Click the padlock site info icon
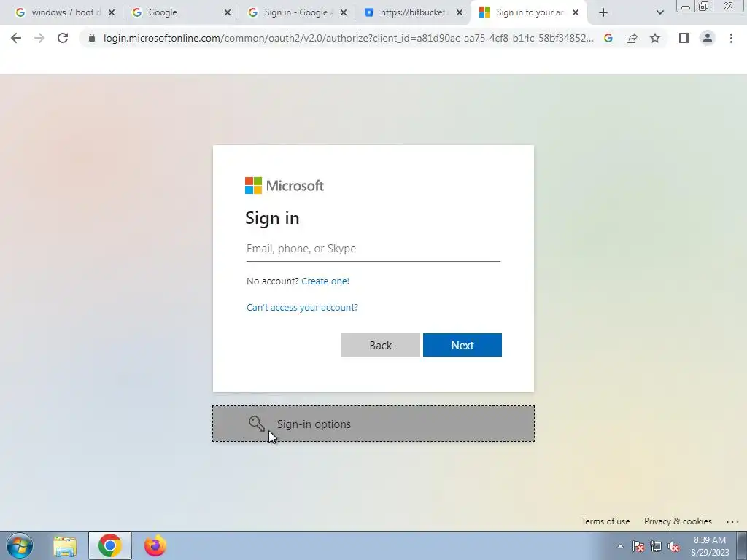Screen dimensions: 747x560 (92, 38)
